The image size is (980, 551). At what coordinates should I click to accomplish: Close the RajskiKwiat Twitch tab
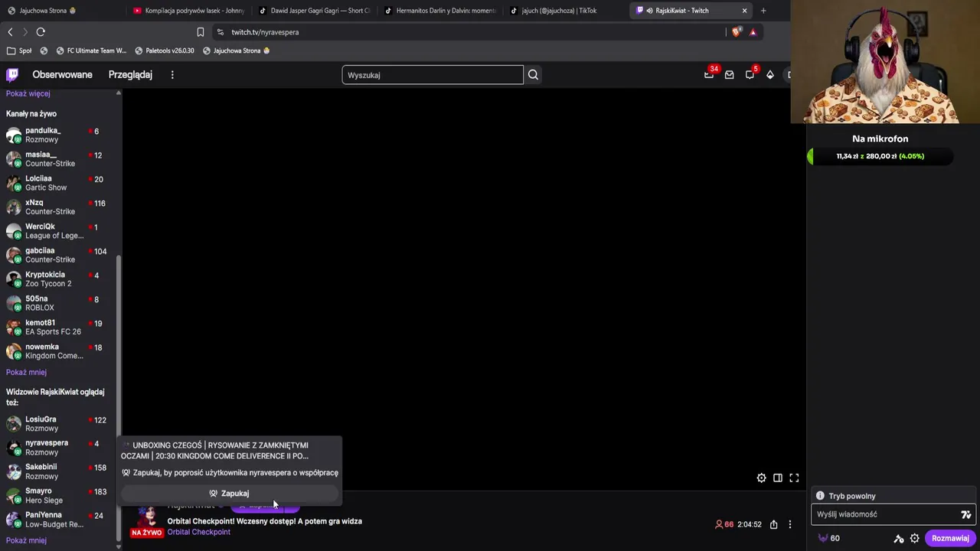744,11
